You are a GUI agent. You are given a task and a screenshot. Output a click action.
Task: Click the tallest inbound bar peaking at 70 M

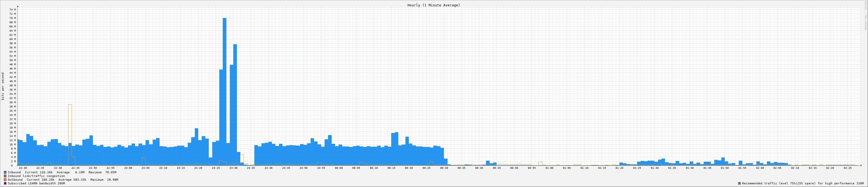(224, 91)
